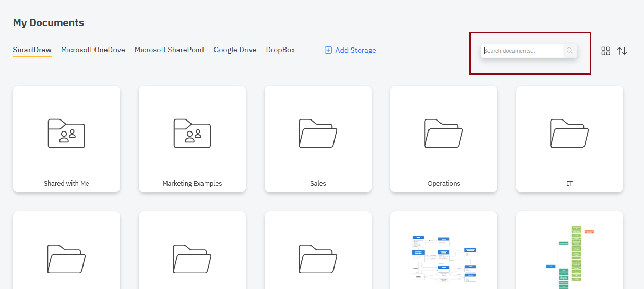The height and width of the screenshot is (289, 644).
Task: Open the sort order options
Action: 622,51
